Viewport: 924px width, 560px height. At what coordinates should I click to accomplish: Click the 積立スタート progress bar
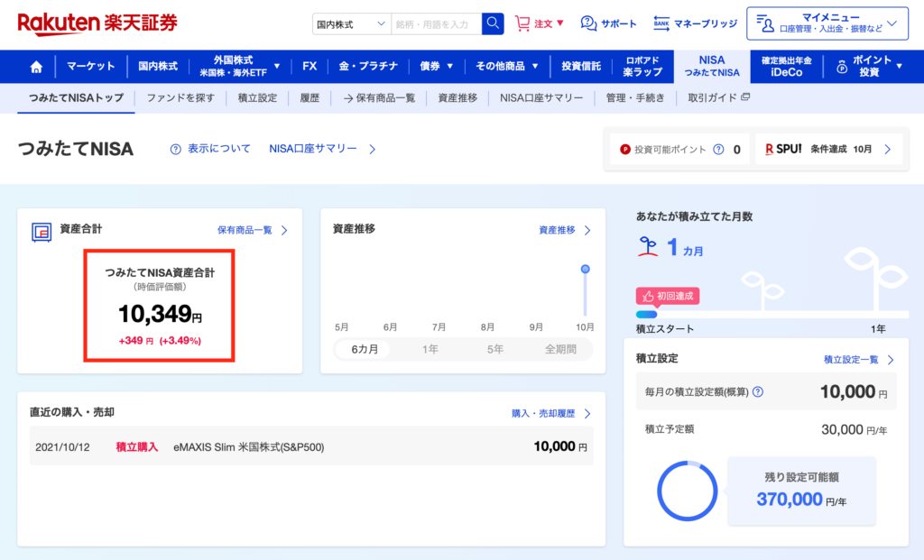pyautogui.click(x=772, y=315)
